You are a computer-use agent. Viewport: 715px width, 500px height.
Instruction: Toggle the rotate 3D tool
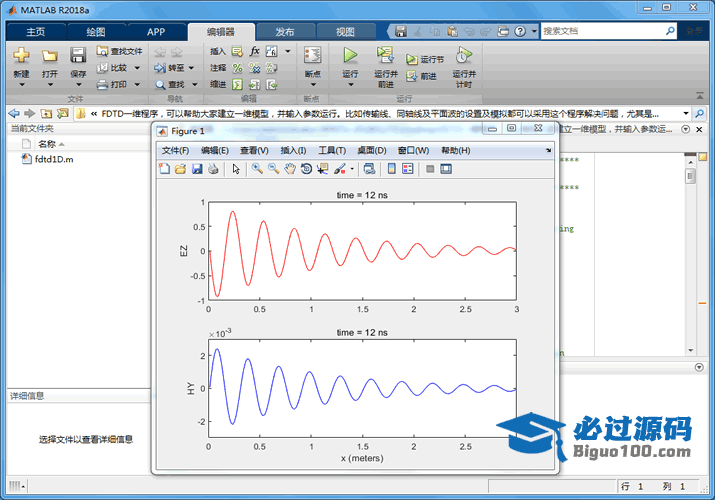tap(306, 169)
